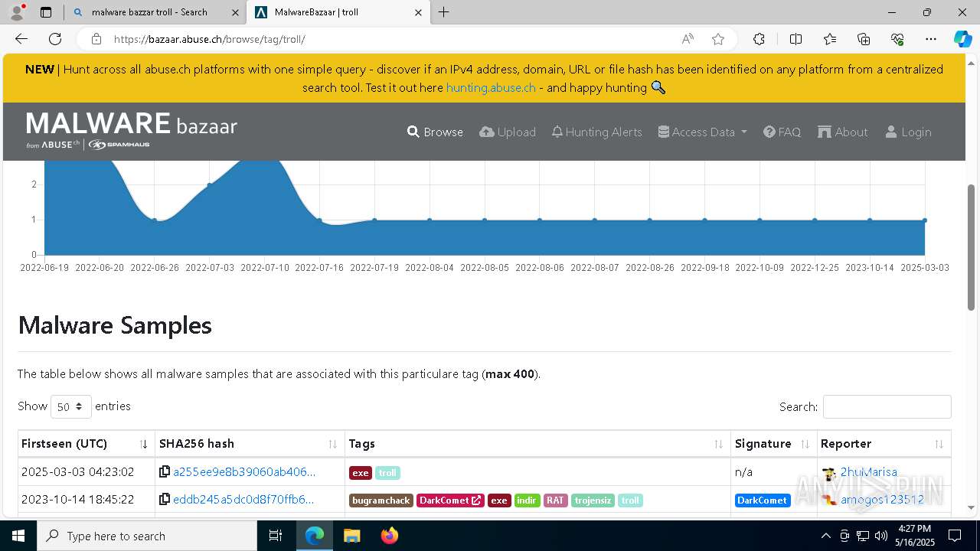This screenshot has width=980, height=551.
Task: Activate the Read aloud icon
Action: [688, 39]
